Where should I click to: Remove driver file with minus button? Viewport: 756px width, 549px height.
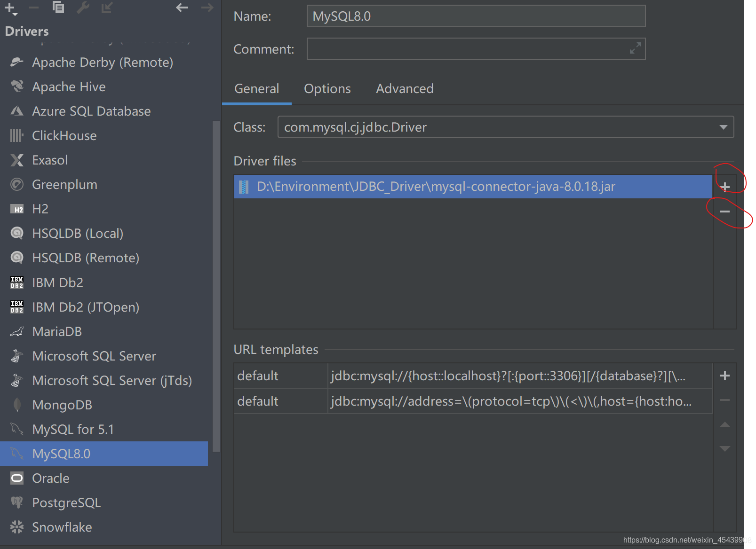point(725,212)
